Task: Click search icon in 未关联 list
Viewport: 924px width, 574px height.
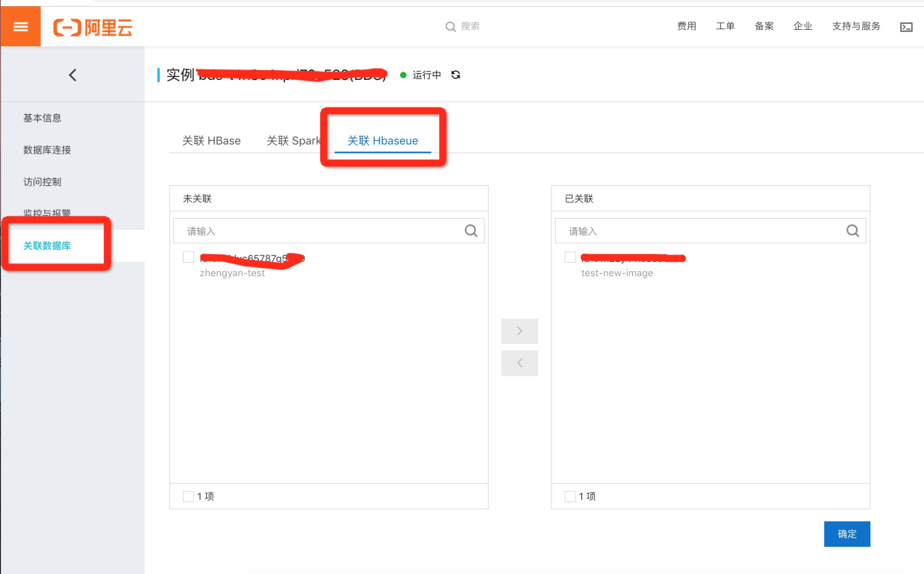Action: click(x=471, y=231)
